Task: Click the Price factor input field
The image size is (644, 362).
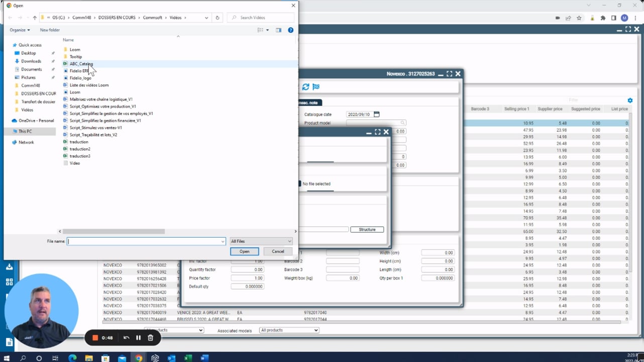Action: coord(247,278)
